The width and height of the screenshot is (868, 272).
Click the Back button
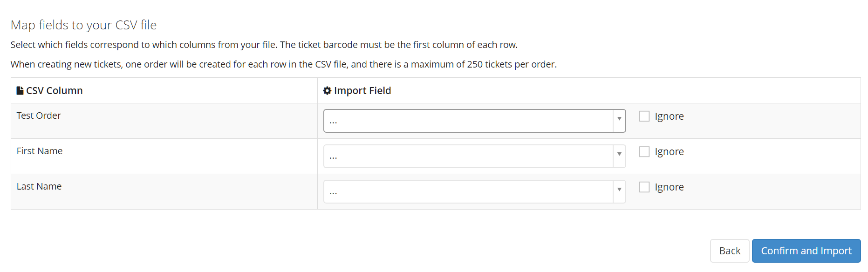(x=730, y=251)
